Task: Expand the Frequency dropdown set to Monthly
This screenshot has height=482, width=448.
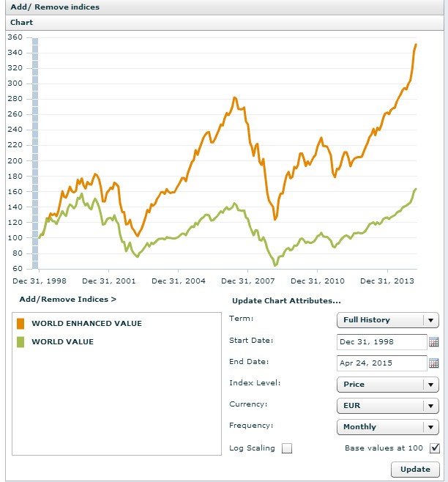Action: tap(387, 427)
